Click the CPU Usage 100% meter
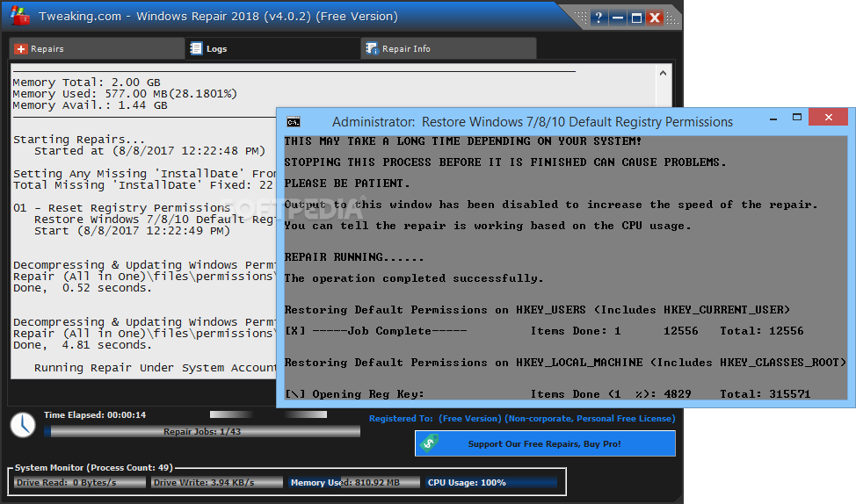The width and height of the screenshot is (856, 504). (491, 482)
